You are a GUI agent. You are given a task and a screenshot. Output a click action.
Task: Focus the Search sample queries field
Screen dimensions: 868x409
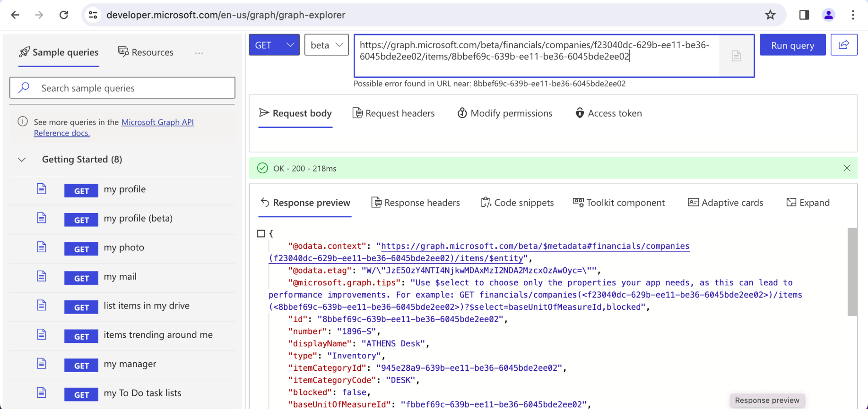pos(122,88)
